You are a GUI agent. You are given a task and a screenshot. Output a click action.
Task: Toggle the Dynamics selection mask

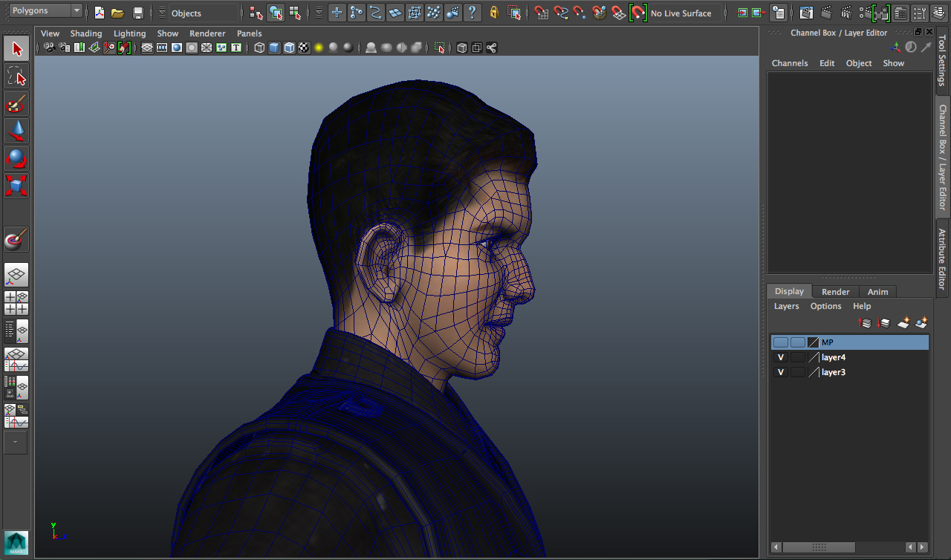coord(434,13)
